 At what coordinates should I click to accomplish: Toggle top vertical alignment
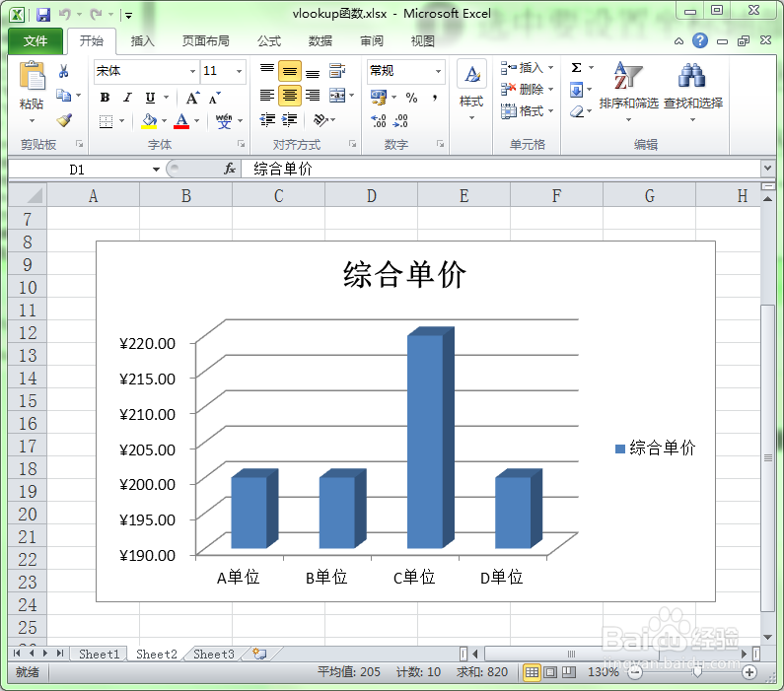267,70
